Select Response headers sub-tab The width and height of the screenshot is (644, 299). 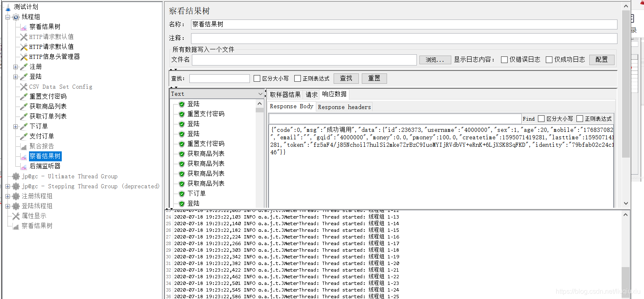pos(344,107)
